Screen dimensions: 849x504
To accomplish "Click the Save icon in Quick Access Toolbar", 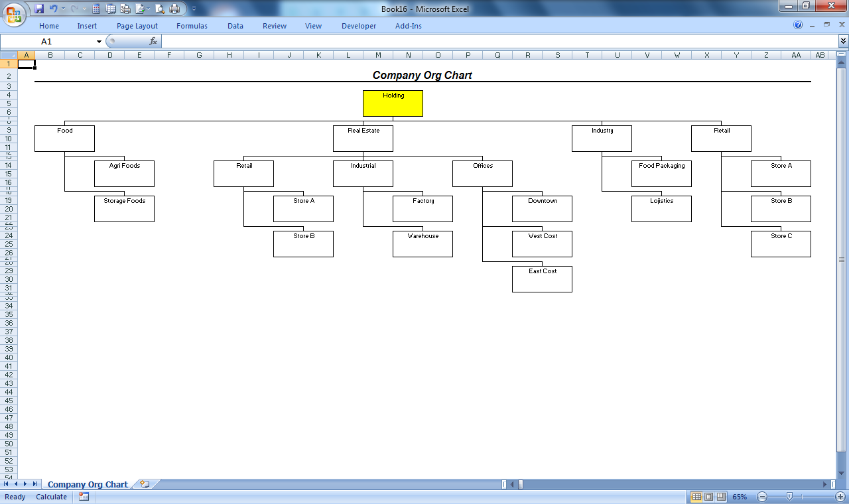I will click(39, 9).
